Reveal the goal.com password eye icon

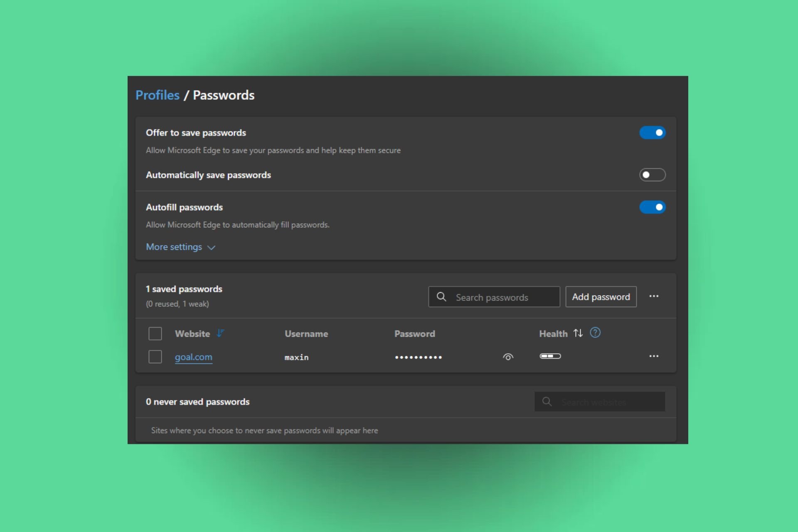508,357
